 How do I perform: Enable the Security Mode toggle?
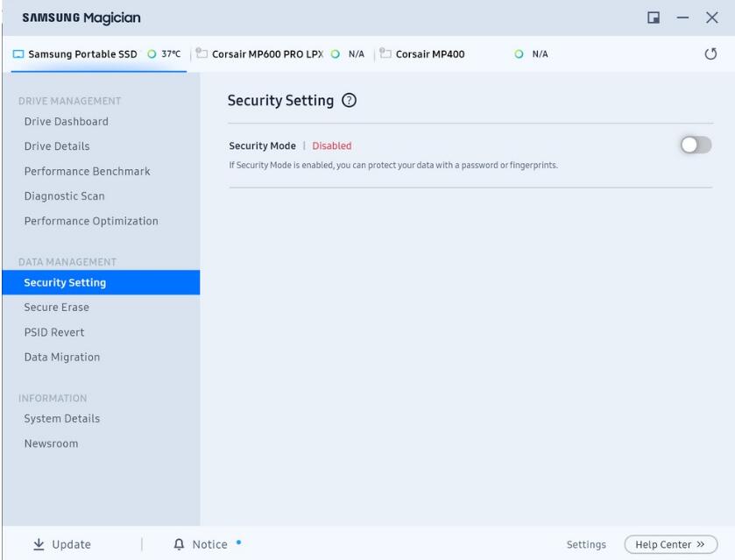[696, 146]
